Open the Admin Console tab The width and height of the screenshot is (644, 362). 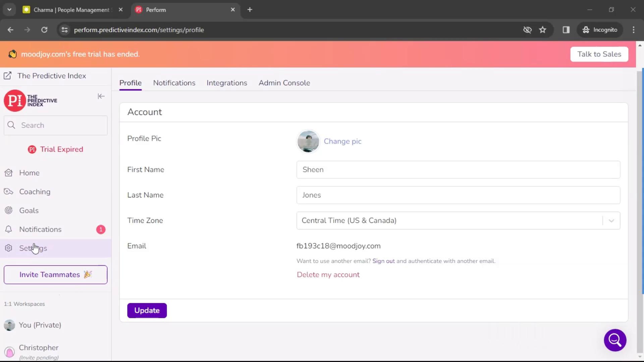(284, 83)
